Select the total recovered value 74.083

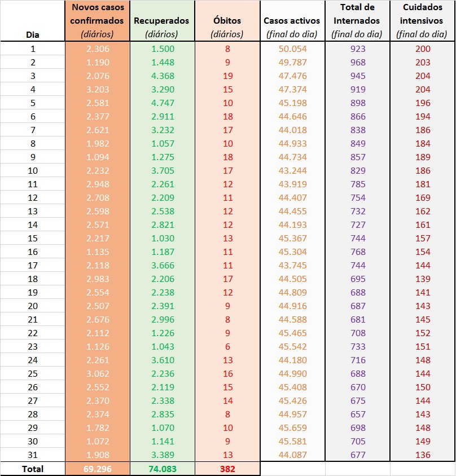click(x=161, y=469)
